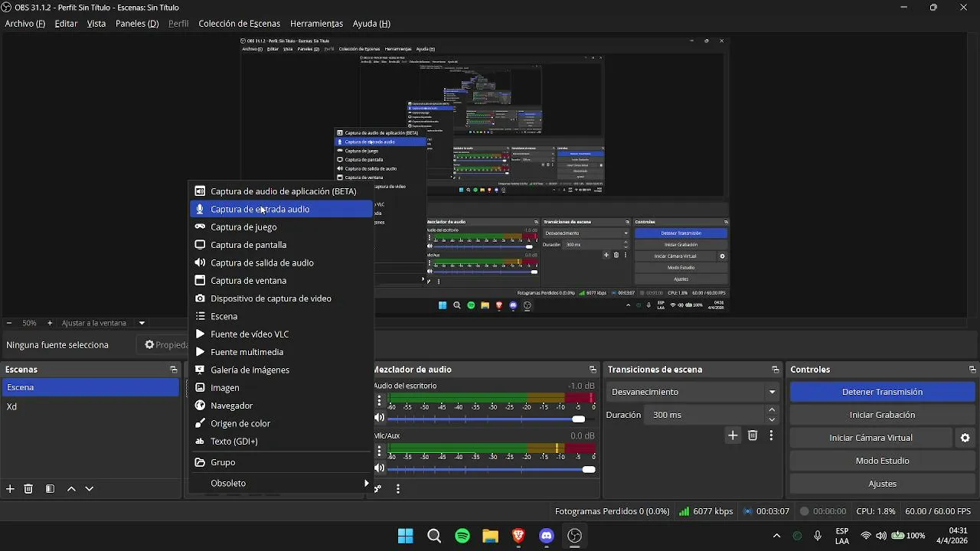Open the Archivo menu
980x551 pixels.
(x=25, y=24)
